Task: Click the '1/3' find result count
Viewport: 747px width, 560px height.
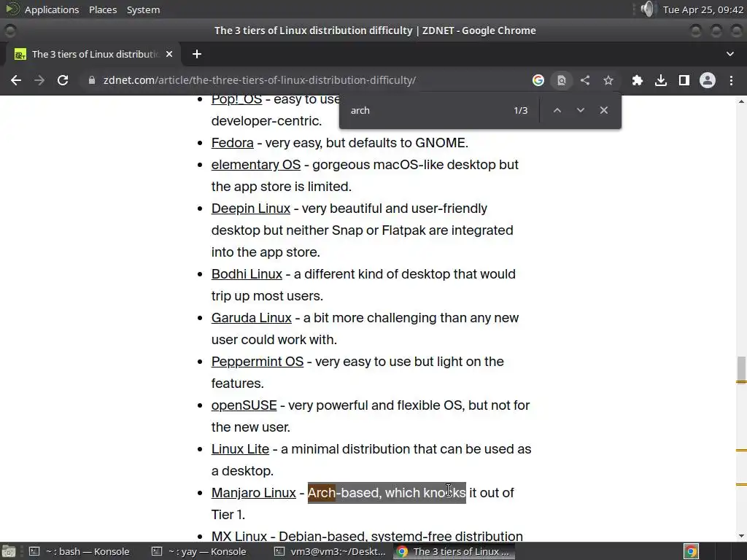Action: click(521, 111)
